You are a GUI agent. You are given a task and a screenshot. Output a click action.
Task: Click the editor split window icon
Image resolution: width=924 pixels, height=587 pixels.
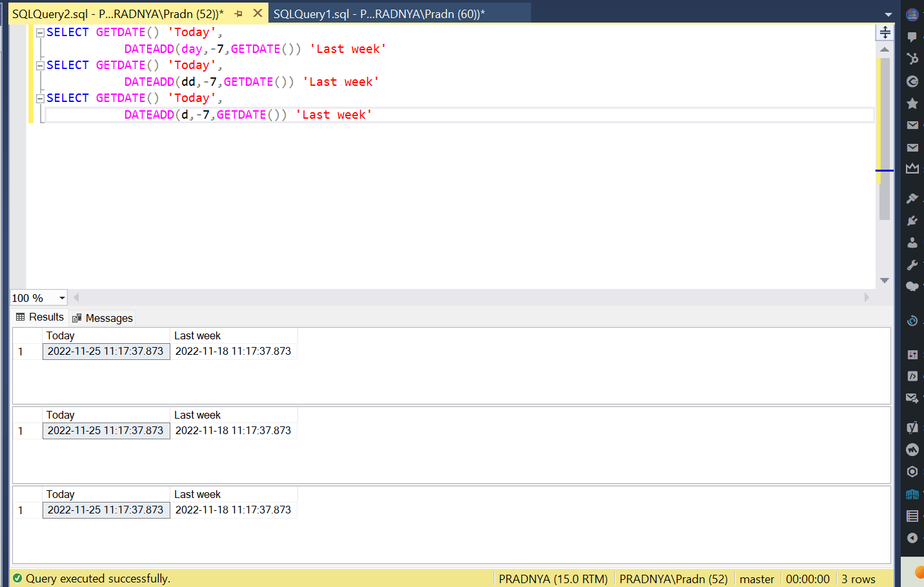point(885,32)
